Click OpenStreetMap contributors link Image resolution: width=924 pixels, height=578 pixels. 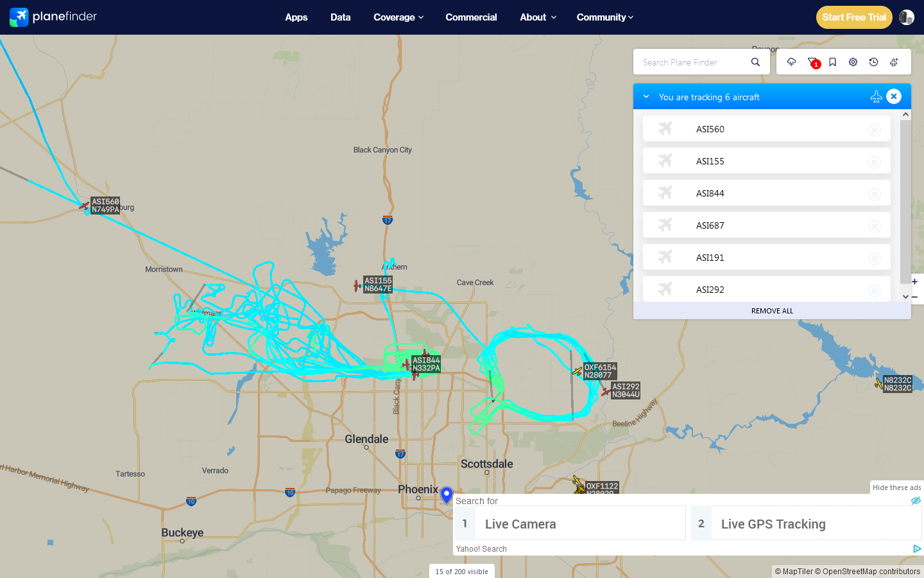pyautogui.click(x=868, y=572)
